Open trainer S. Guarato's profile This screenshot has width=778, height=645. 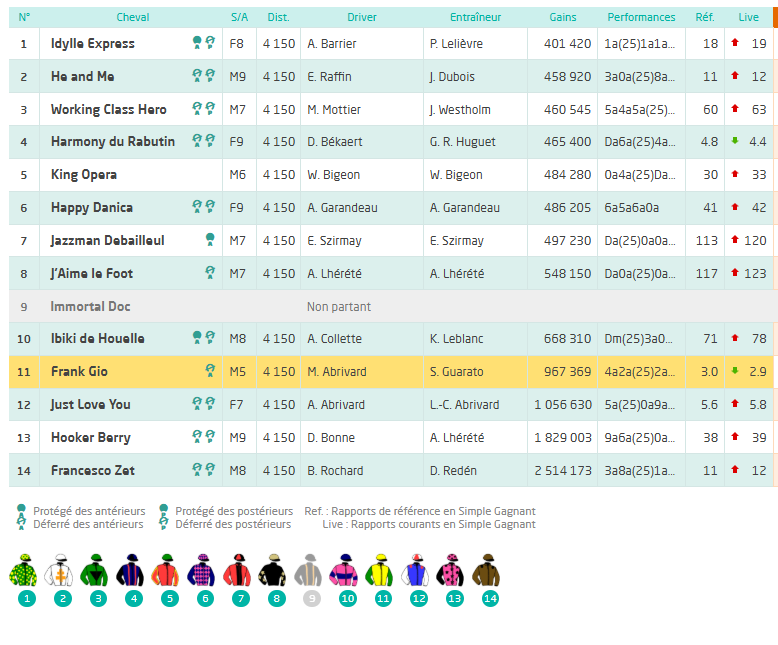[456, 372]
